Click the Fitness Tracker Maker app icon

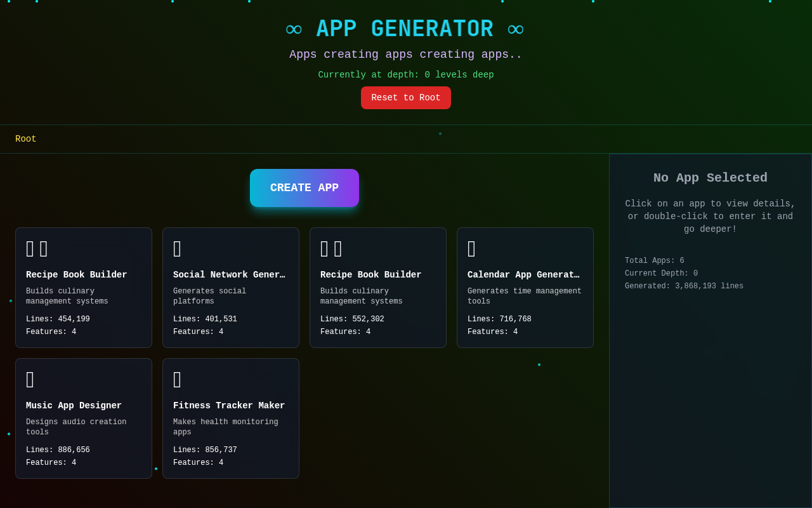click(177, 379)
